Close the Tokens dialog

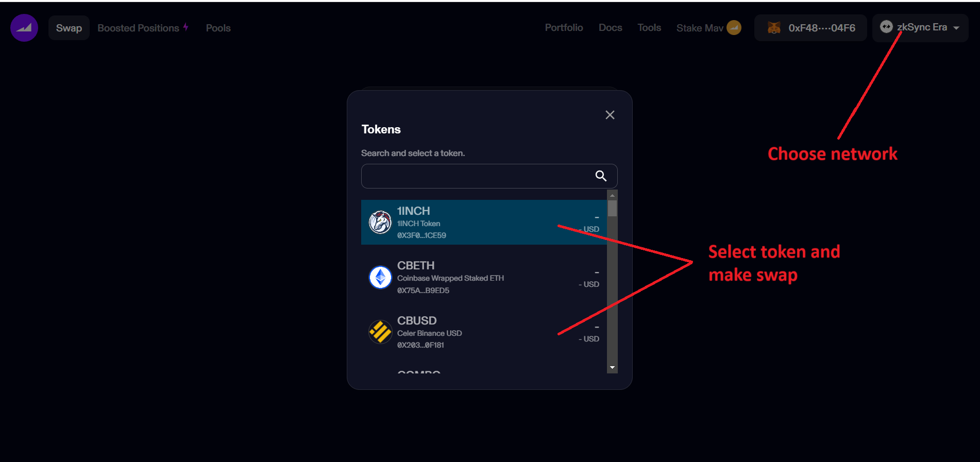pos(610,115)
